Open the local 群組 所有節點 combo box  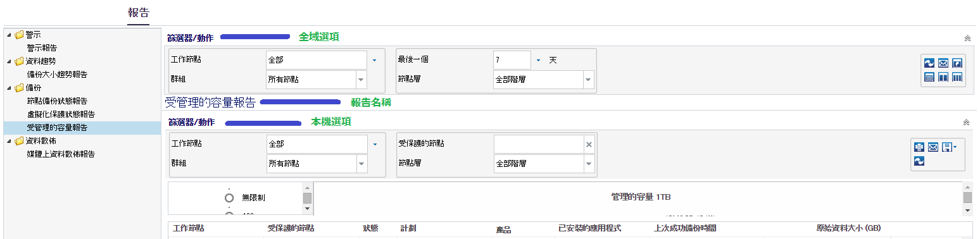point(317,163)
